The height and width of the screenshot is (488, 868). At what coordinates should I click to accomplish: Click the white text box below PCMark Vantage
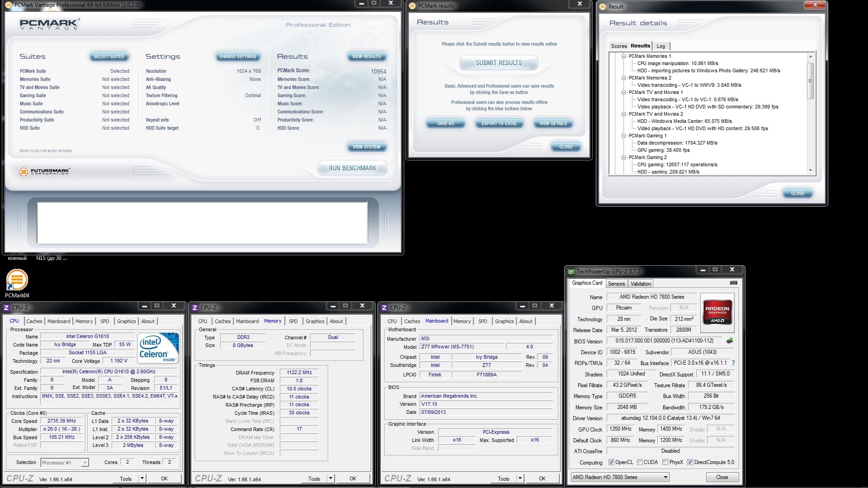point(202,223)
